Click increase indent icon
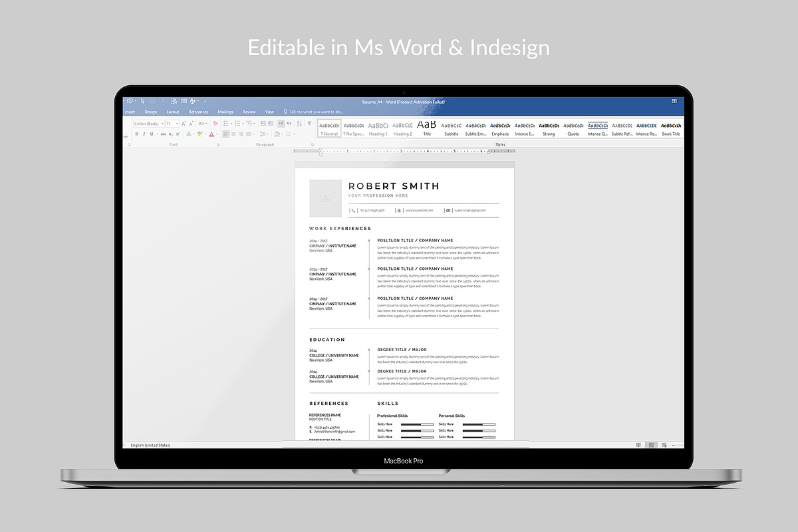Viewport: 798px width, 532px height. point(271,124)
